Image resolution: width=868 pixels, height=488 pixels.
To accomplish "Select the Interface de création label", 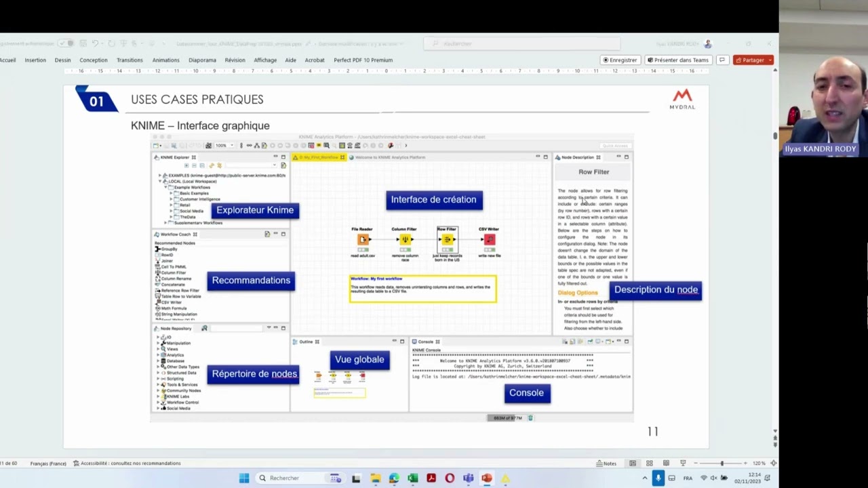I will point(434,199).
